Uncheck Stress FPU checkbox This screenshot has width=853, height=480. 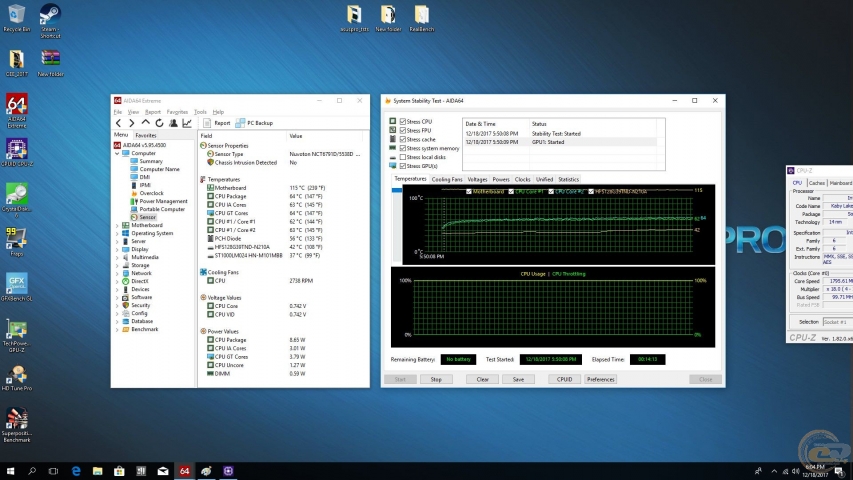pyautogui.click(x=403, y=131)
